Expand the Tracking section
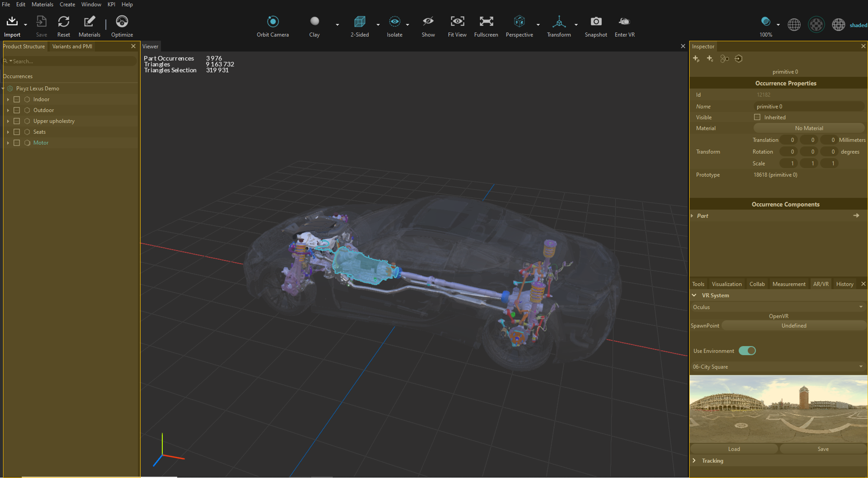 coord(694,461)
